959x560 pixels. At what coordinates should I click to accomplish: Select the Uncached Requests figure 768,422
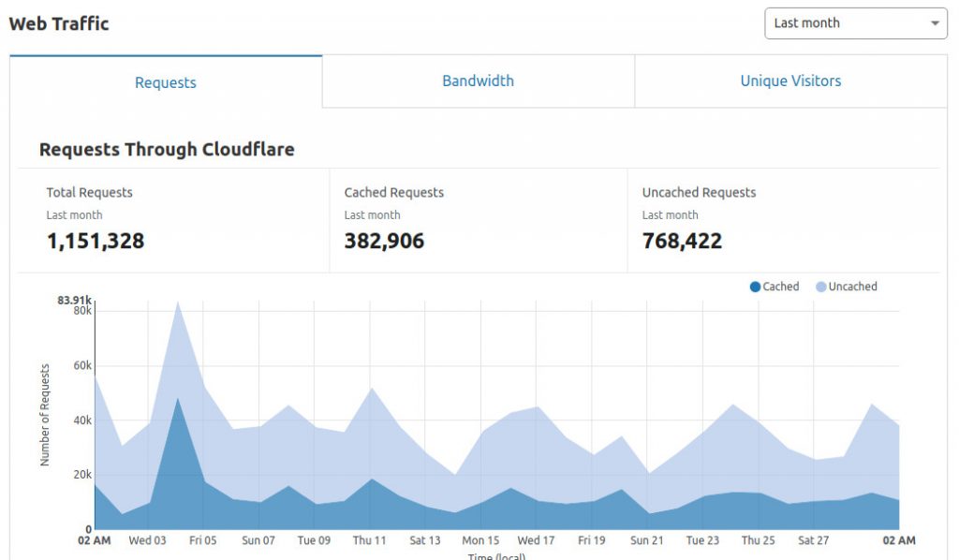pyautogui.click(x=682, y=241)
